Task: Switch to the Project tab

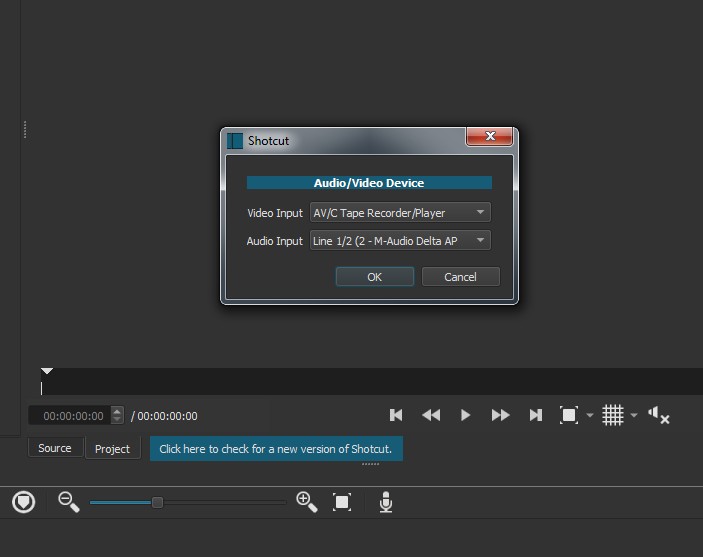Action: (x=112, y=449)
